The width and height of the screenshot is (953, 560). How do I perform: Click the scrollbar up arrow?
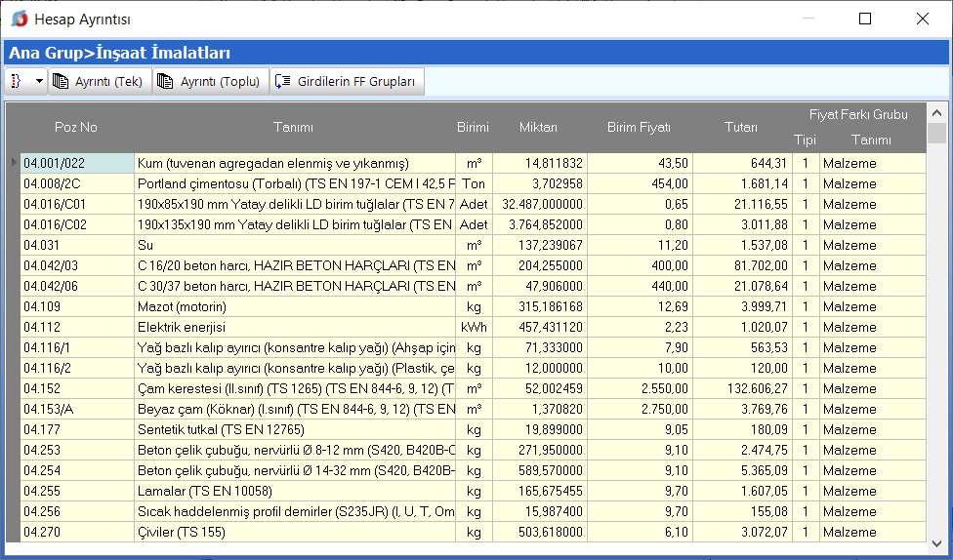point(936,113)
